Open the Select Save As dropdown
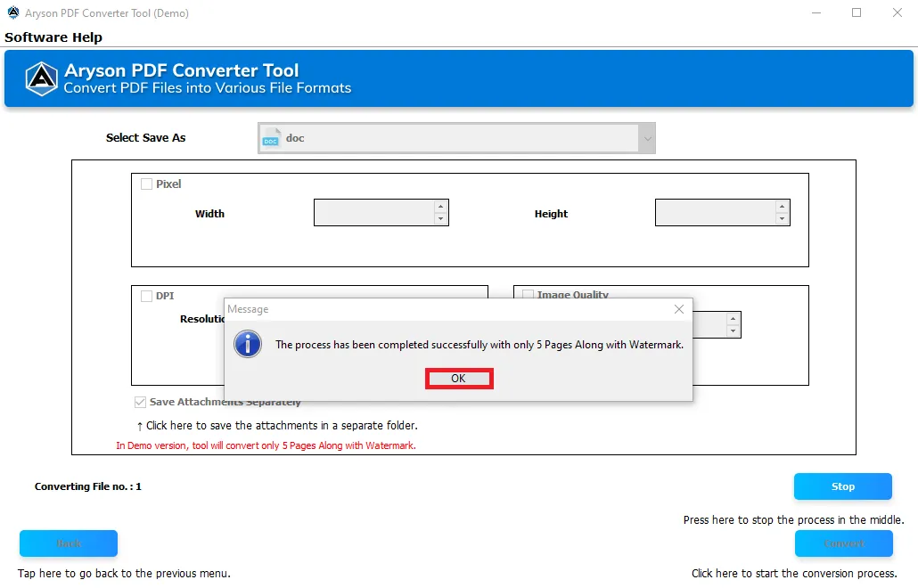This screenshot has width=918, height=588. [x=647, y=138]
